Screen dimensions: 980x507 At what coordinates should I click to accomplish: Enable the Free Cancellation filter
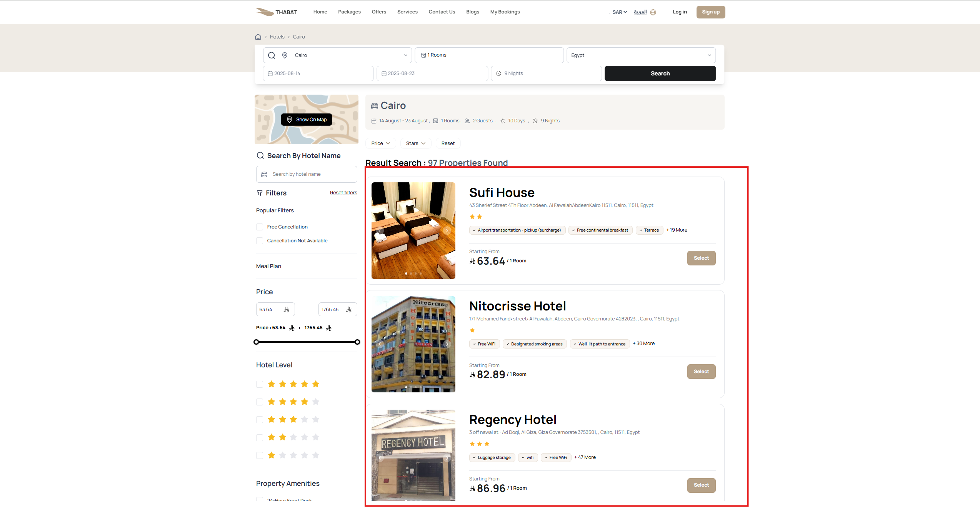tap(260, 227)
